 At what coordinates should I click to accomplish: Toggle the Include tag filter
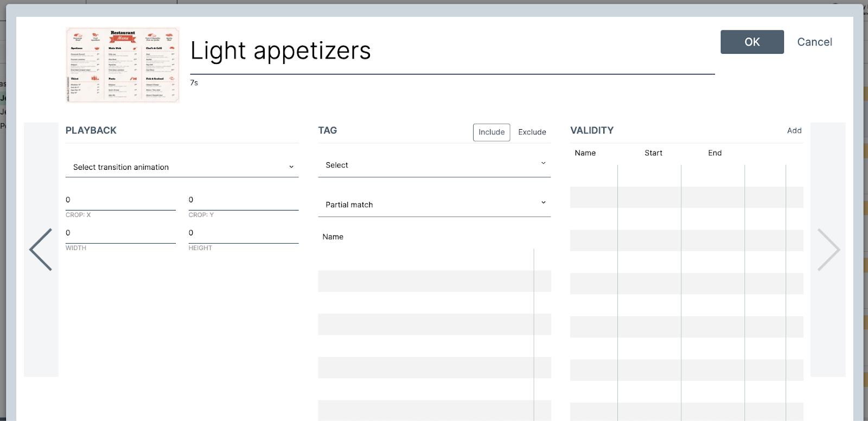492,132
